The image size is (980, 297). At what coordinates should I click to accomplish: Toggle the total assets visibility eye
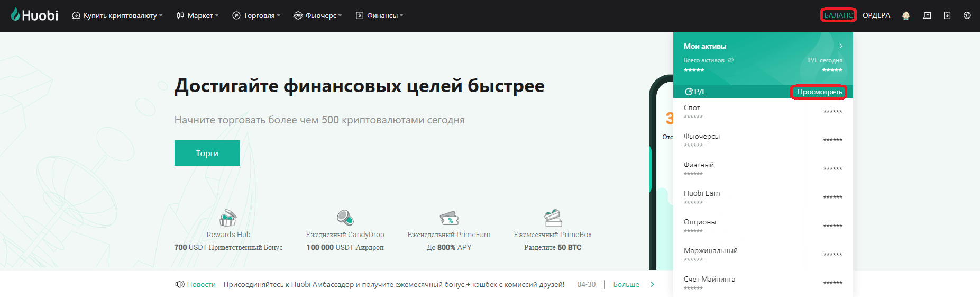pos(731,60)
